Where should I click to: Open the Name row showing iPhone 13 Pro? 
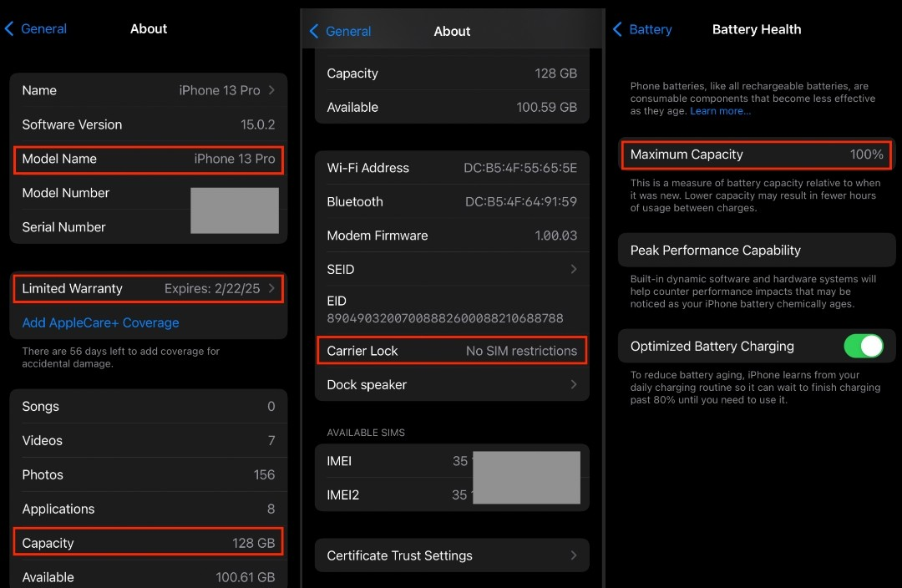[149, 90]
